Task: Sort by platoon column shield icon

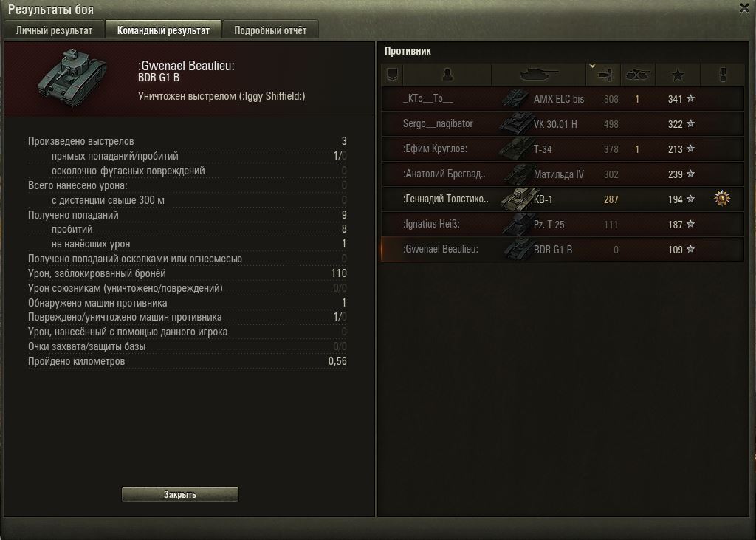Action: (393, 75)
